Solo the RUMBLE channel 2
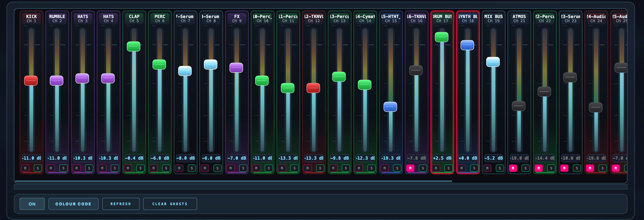Image resolution: width=644 pixels, height=220 pixels. [64, 168]
